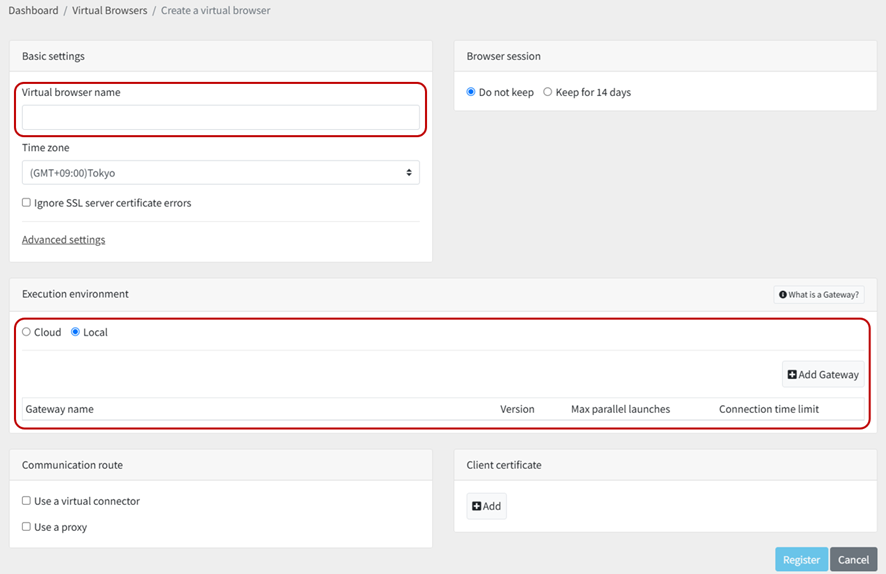Go to Dashboard in breadcrumb
Image resolution: width=886 pixels, height=574 pixels.
(33, 10)
